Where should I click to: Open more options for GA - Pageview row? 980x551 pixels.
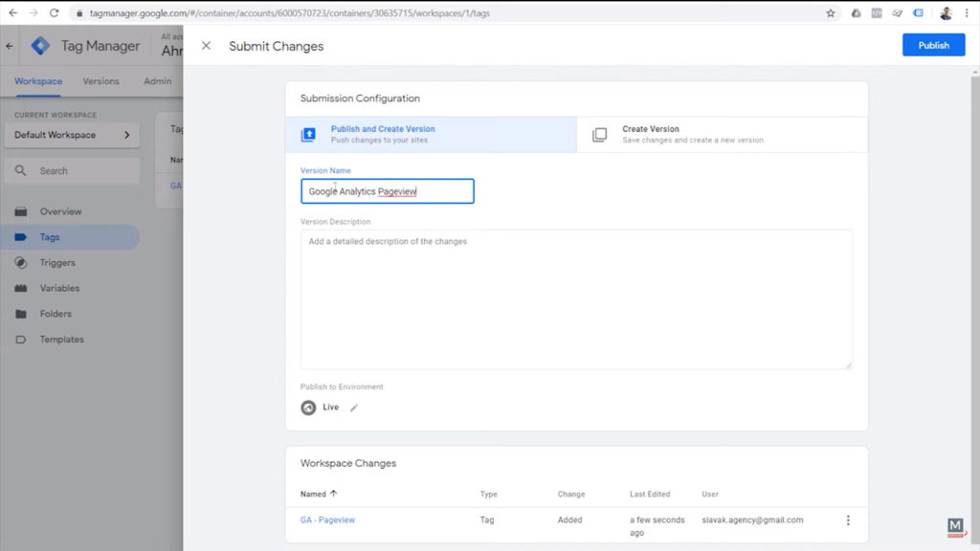click(847, 520)
